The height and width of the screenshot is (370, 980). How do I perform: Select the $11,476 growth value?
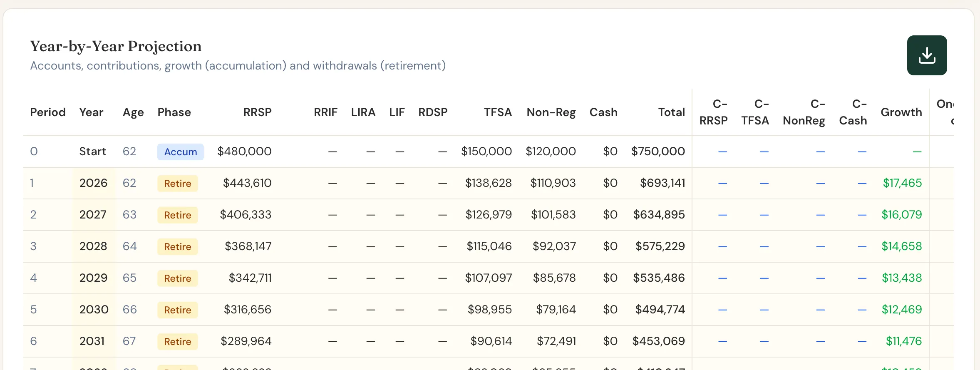click(x=903, y=341)
